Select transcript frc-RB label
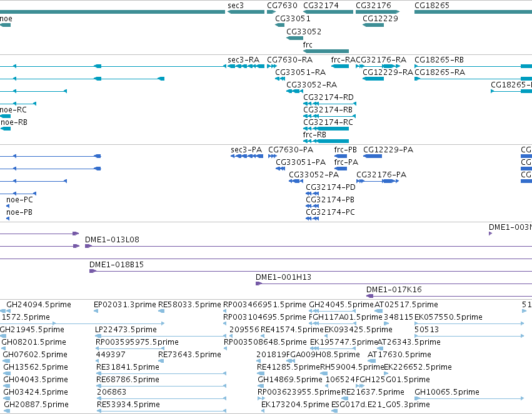The image size is (532, 414). coord(314,134)
